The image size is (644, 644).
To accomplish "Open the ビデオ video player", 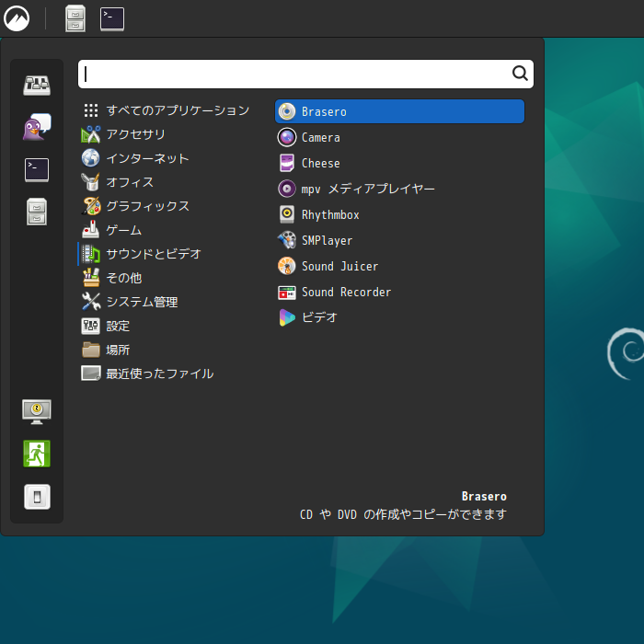I will (x=319, y=317).
